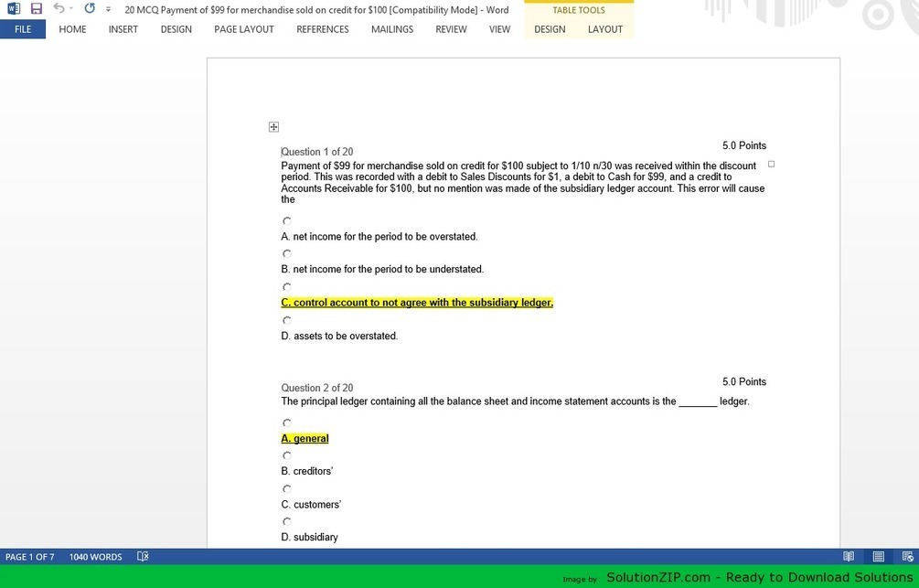This screenshot has height=588, width=919.
Task: Open the REFERENCES ribbon tab
Action: 322,29
